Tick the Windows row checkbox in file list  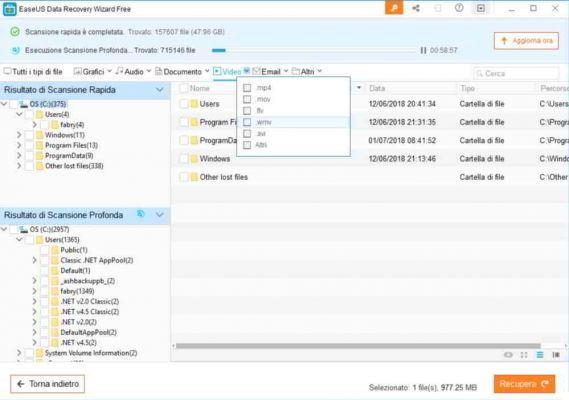click(x=184, y=159)
